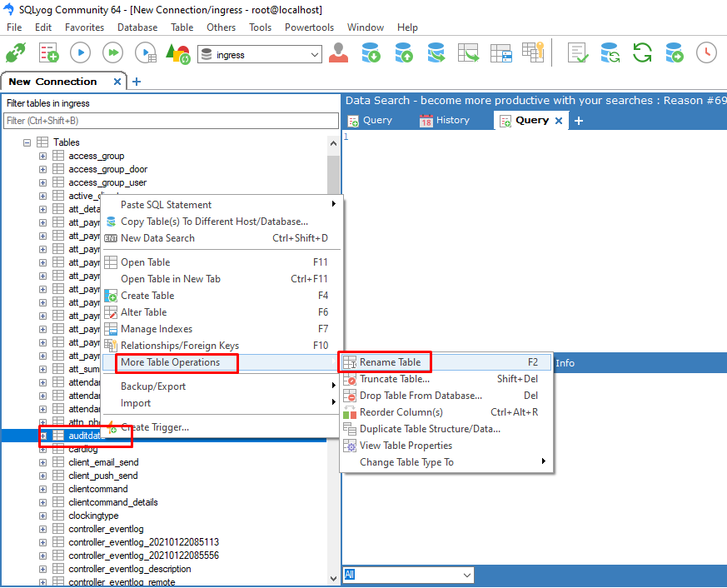The width and height of the screenshot is (727, 588).
Task: Select Manage Indexes menu item
Action: [222, 329]
